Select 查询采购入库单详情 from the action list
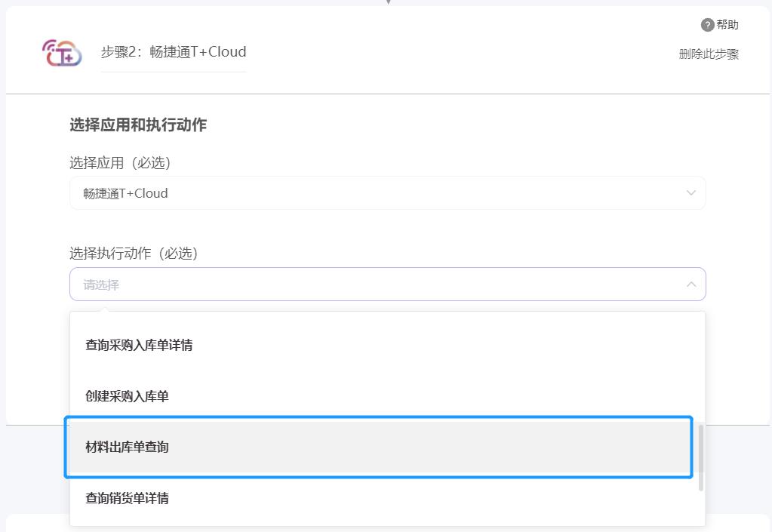The image size is (772, 532). point(139,345)
